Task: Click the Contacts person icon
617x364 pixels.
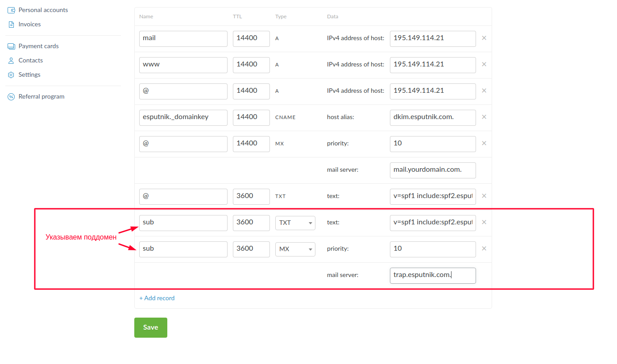Action: click(x=11, y=61)
